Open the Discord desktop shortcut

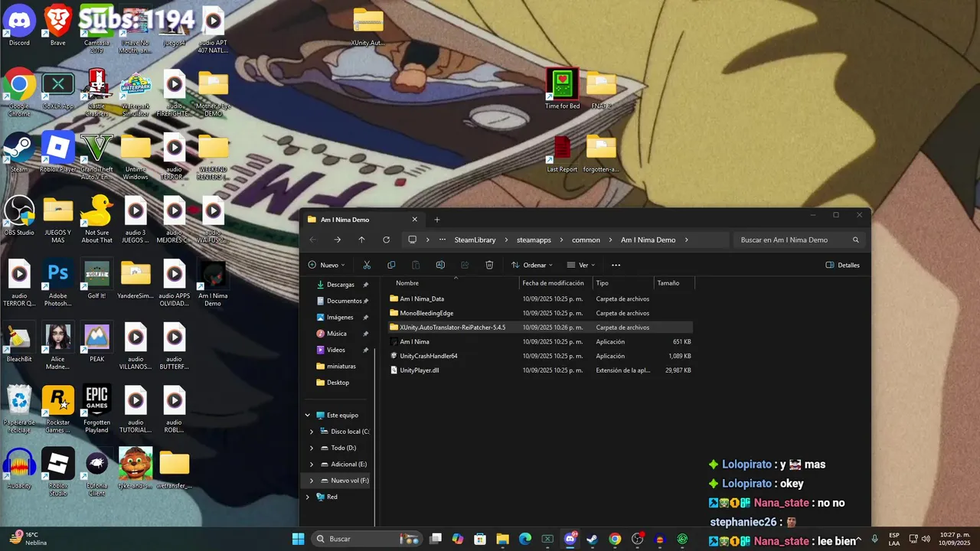19,26
